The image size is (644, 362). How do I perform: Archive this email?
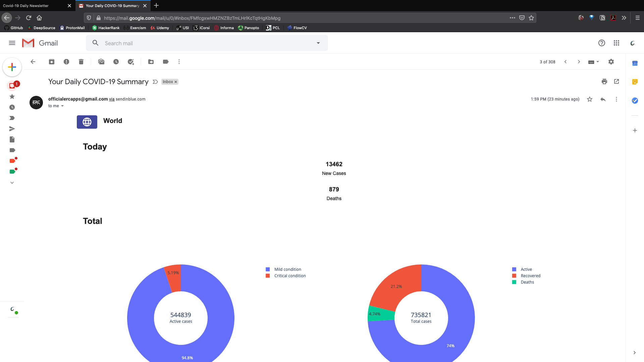tap(52, 62)
